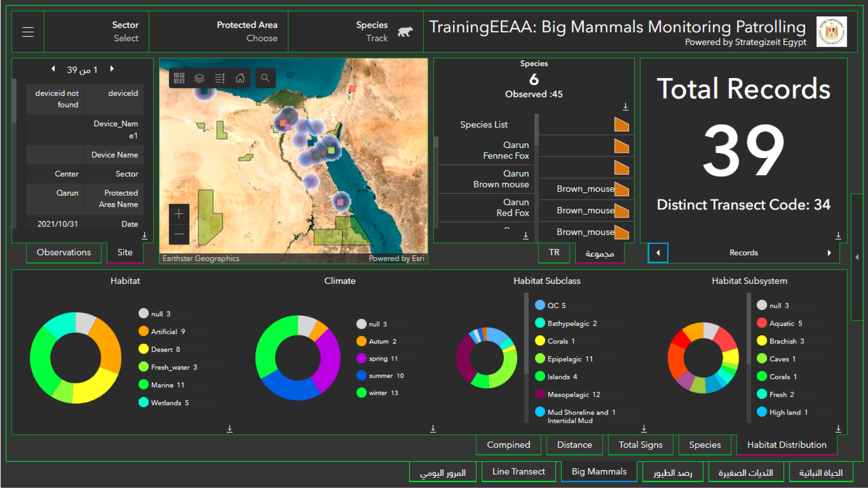Open the Sector Select dropdown
This screenshot has width=868, height=488.
coord(96,32)
